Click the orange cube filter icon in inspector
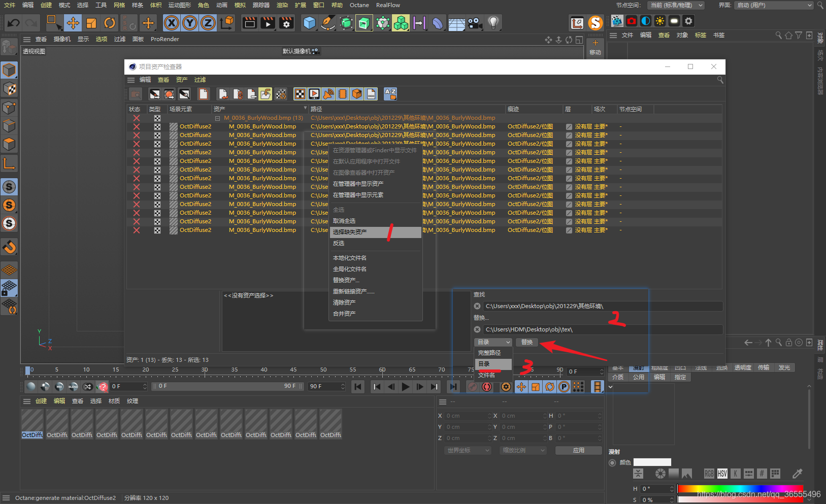 (357, 94)
